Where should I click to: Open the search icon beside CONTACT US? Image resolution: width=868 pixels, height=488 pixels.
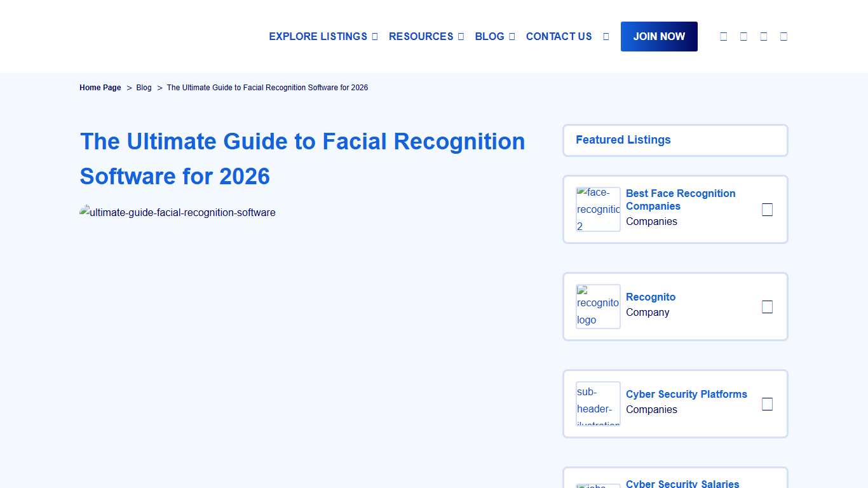pos(606,36)
